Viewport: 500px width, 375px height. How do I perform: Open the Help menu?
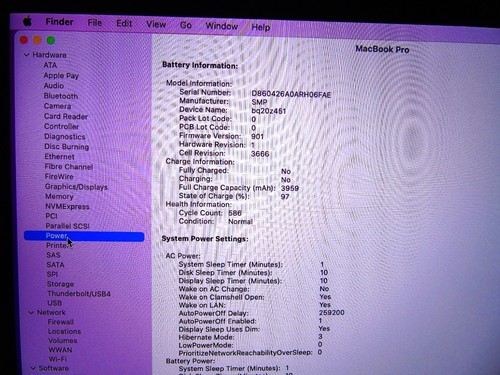coord(261,27)
